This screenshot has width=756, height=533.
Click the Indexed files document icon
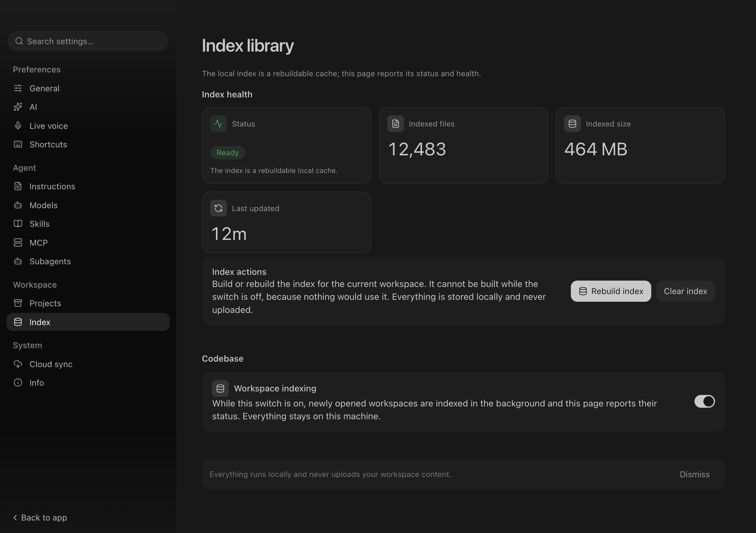coord(395,124)
